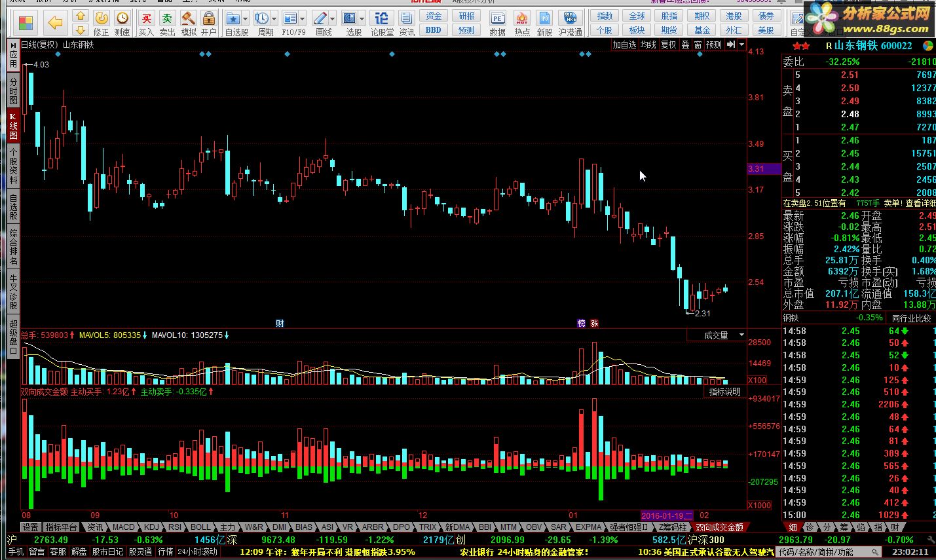
Task: Toggle 复权 price adjustment
Action: [x=668, y=45]
